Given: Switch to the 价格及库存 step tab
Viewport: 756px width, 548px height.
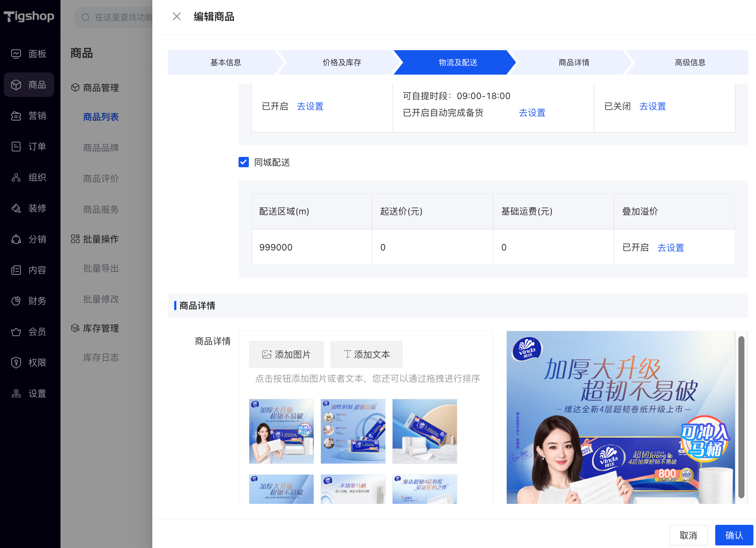Looking at the screenshot, I should [342, 63].
